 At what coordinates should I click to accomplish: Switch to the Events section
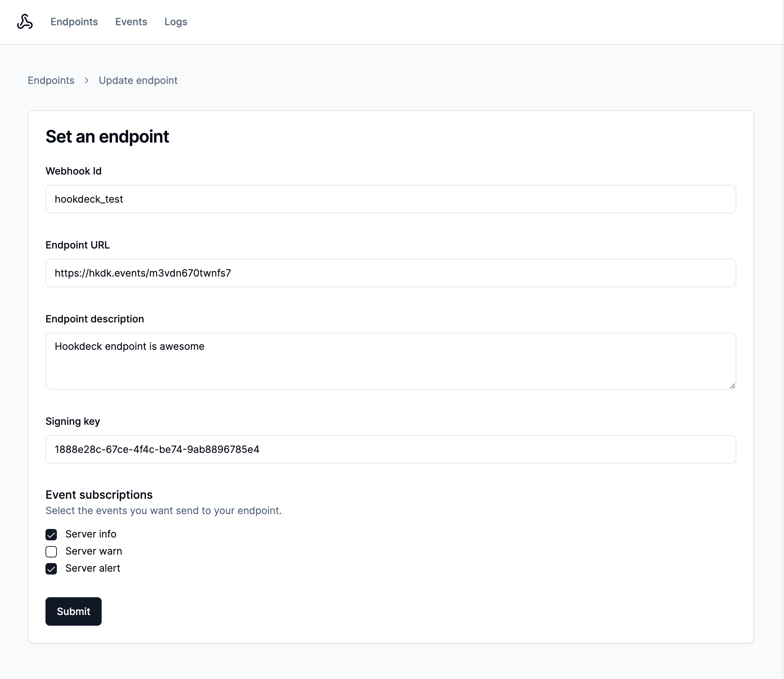(x=131, y=22)
